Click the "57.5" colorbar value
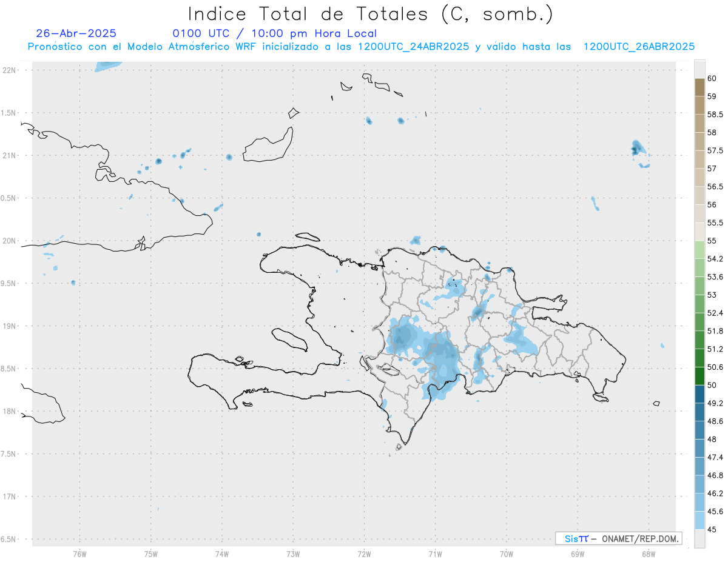728x562 pixels. [715, 150]
